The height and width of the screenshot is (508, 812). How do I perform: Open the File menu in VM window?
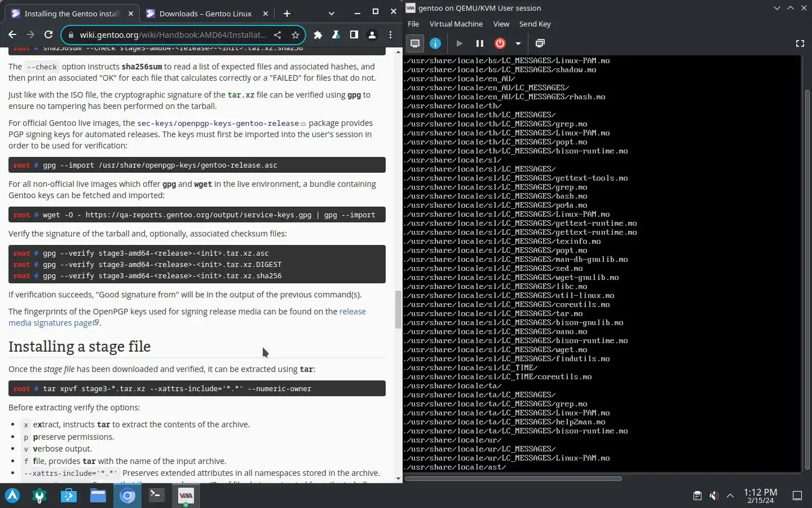413,24
